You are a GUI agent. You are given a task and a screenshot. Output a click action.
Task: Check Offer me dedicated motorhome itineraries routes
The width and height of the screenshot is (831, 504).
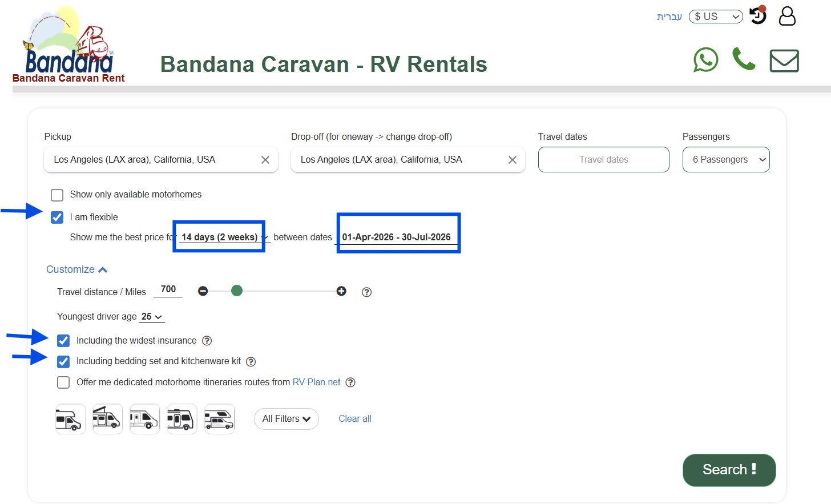[x=63, y=382]
